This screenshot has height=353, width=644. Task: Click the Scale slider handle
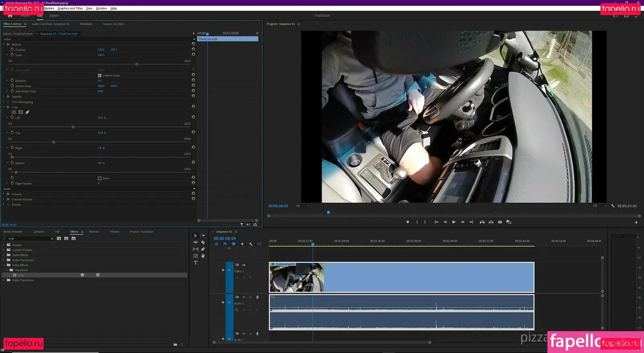pos(137,64)
